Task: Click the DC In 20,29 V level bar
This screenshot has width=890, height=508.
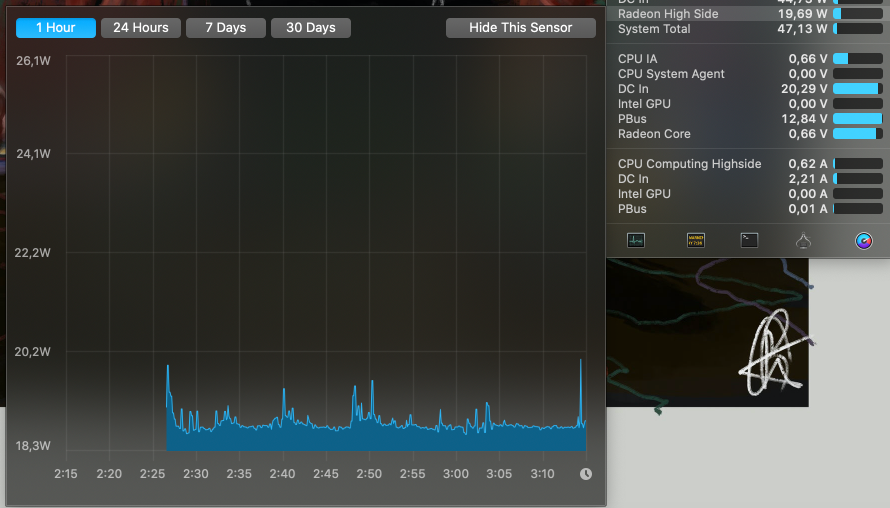Action: coord(858,89)
